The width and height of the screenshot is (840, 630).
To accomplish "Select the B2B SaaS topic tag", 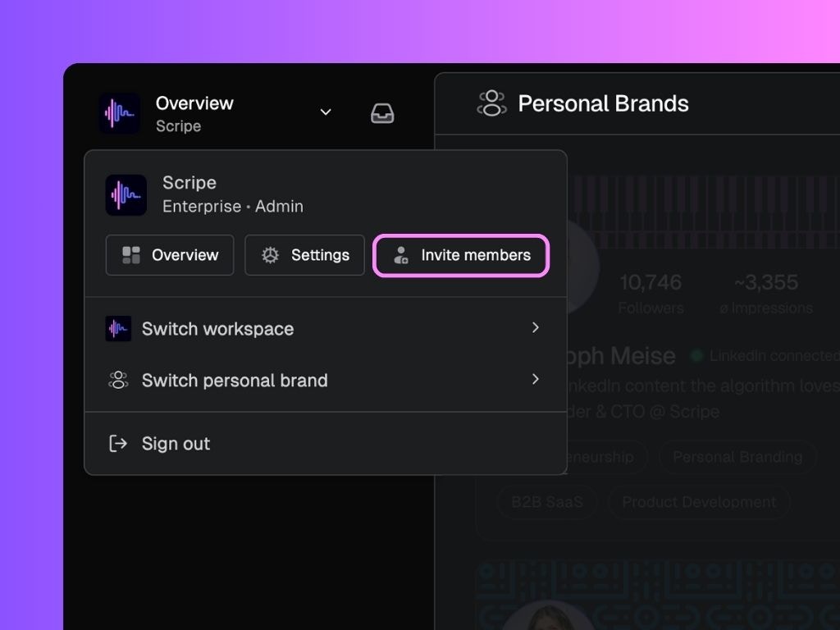I will [x=547, y=502].
